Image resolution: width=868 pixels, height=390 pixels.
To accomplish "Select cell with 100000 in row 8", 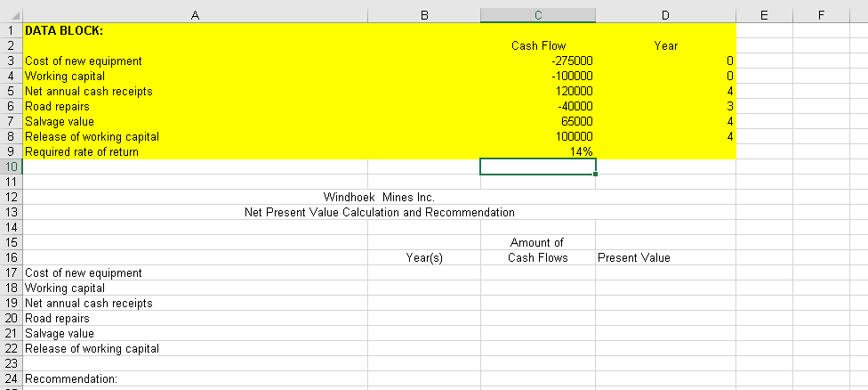I will [538, 136].
